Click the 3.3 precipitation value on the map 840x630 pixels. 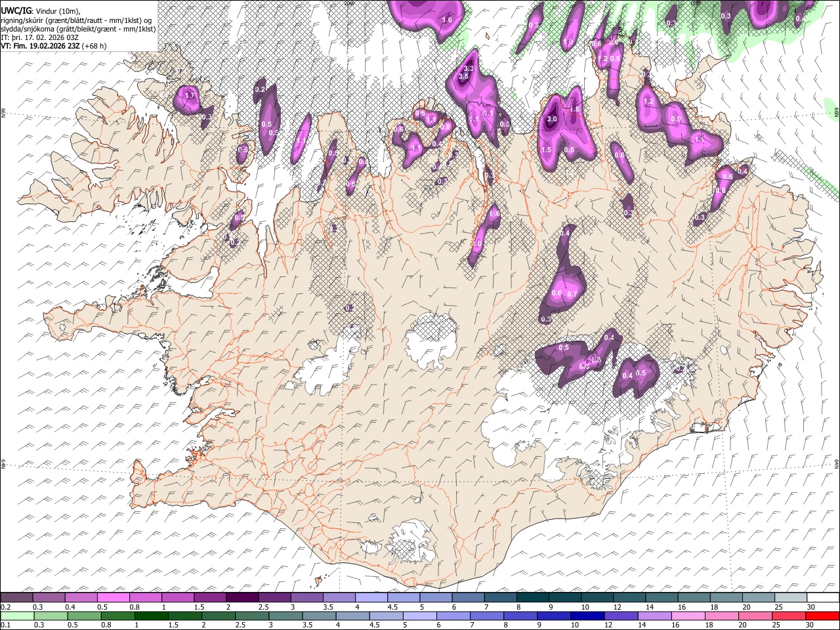pos(469,68)
